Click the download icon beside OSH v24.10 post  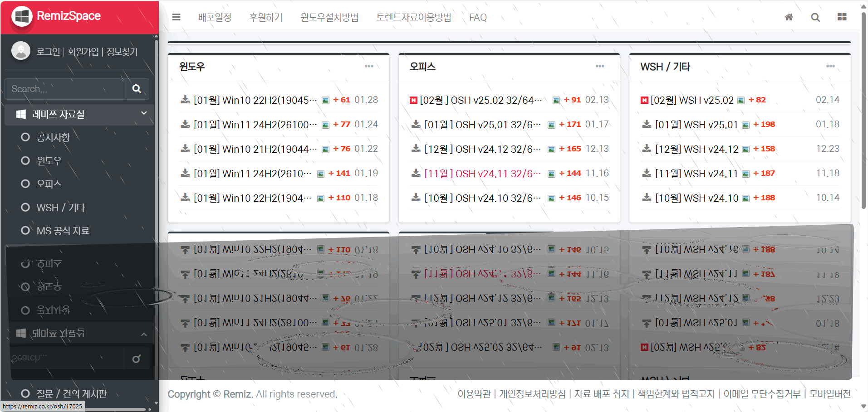tap(416, 198)
